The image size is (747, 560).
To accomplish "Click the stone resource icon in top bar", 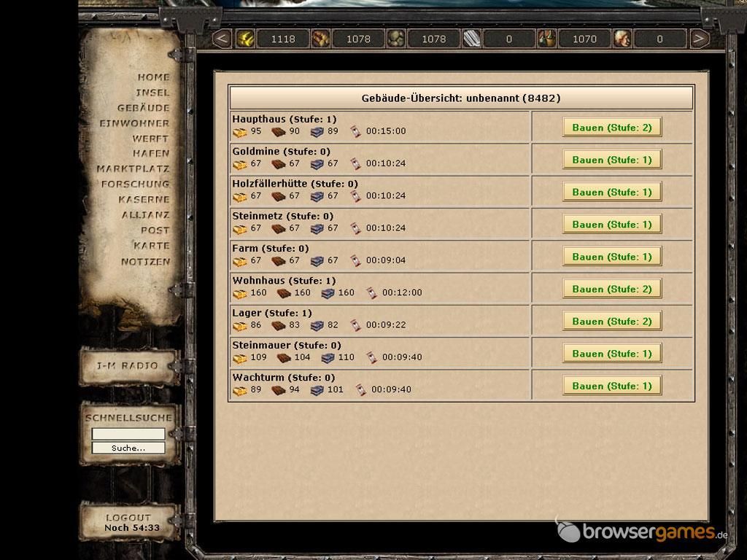I will point(396,39).
